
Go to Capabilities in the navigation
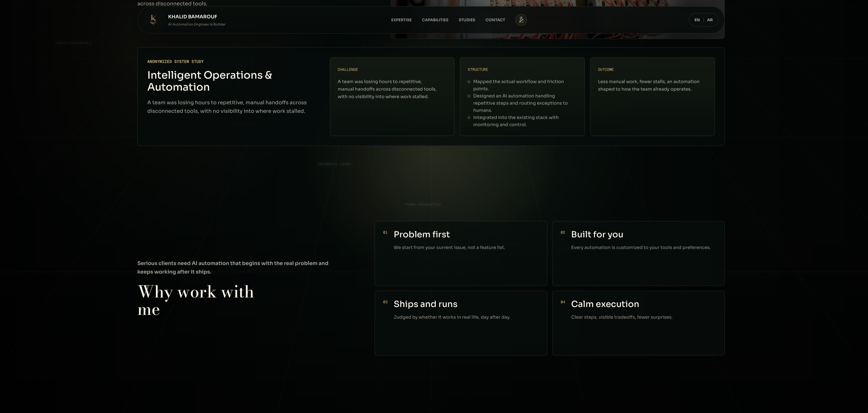(x=435, y=20)
